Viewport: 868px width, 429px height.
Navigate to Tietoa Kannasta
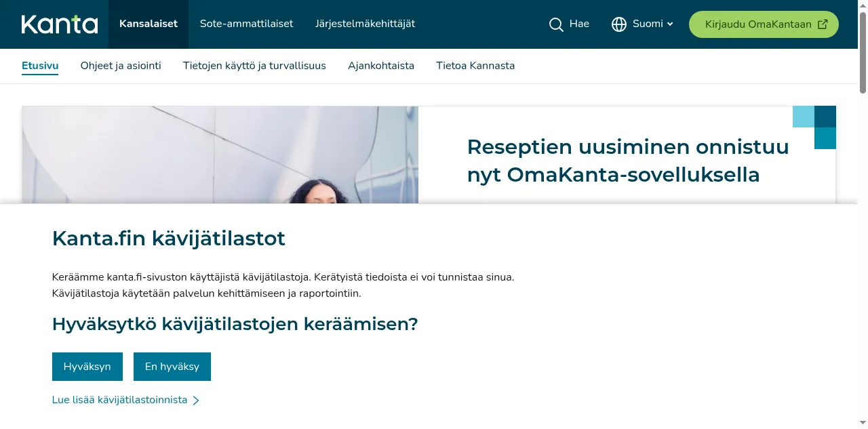tap(475, 66)
